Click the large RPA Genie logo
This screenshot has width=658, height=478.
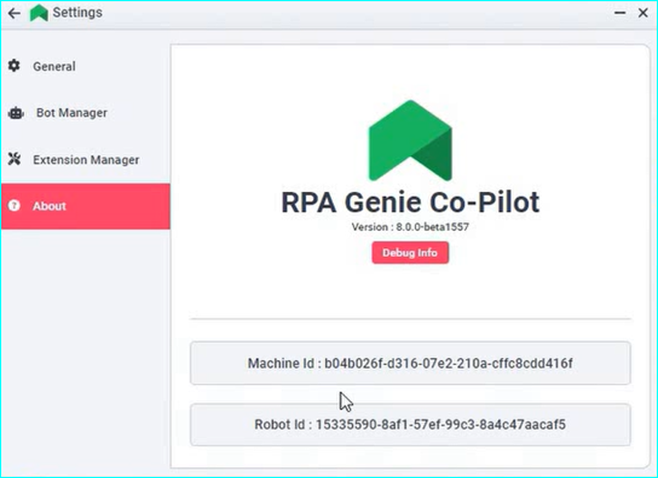(x=410, y=141)
